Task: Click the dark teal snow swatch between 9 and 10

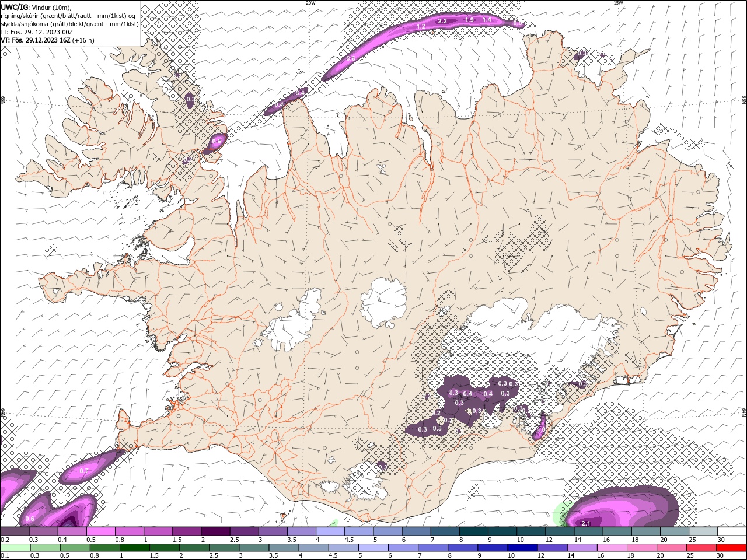Action: point(502,531)
